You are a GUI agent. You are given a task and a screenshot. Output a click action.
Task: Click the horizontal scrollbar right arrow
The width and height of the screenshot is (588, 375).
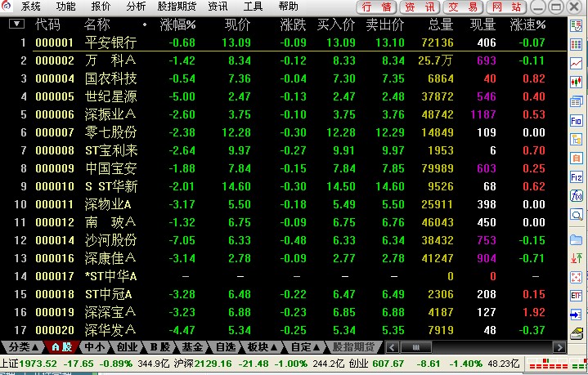(x=559, y=347)
